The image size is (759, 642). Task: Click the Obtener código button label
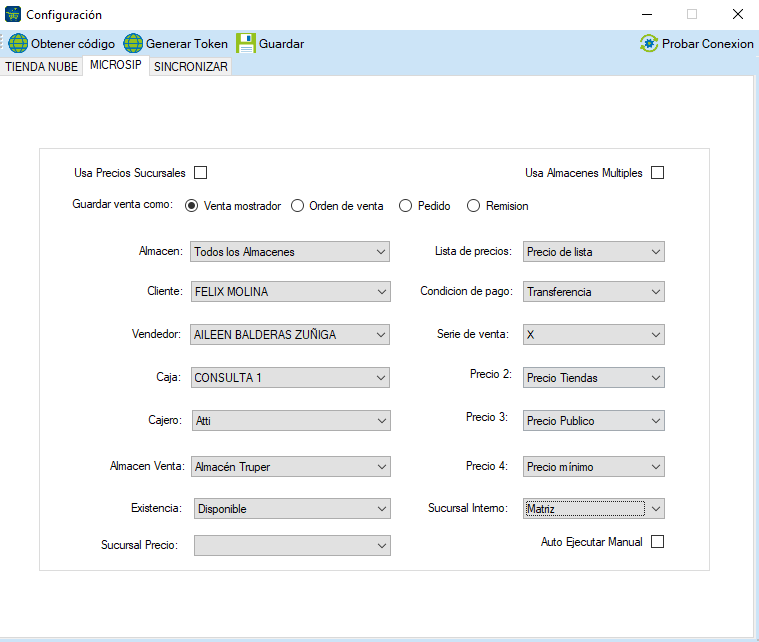(73, 44)
